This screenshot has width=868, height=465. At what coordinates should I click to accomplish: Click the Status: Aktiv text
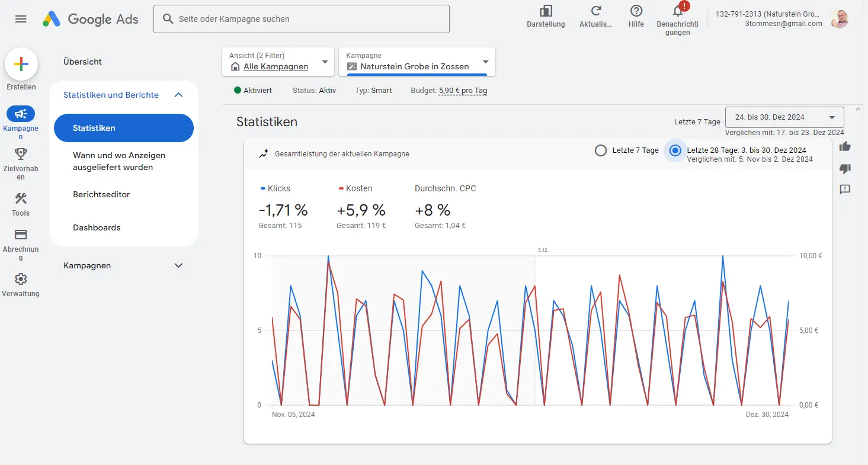coord(314,91)
